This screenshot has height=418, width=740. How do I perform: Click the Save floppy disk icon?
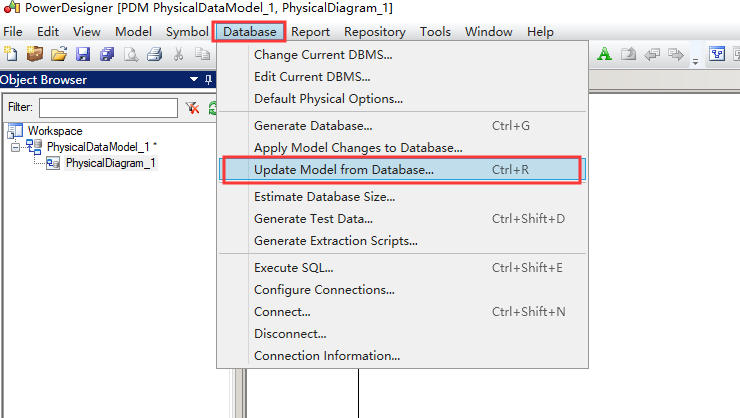tap(83, 54)
